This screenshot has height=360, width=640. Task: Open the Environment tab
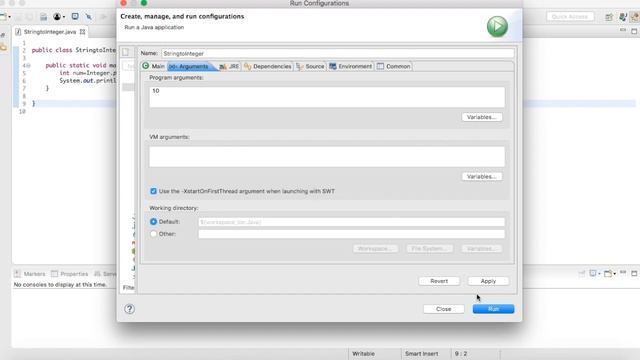(x=351, y=67)
